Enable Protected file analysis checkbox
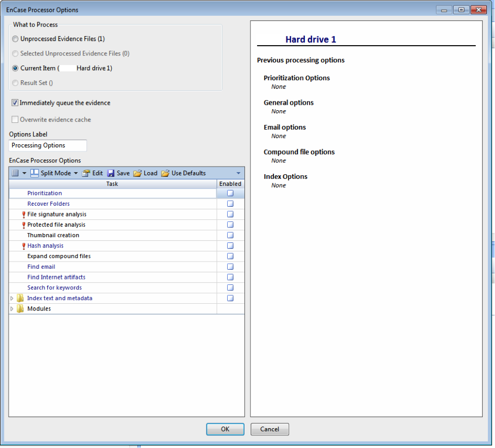The height and width of the screenshot is (448, 495). click(230, 225)
